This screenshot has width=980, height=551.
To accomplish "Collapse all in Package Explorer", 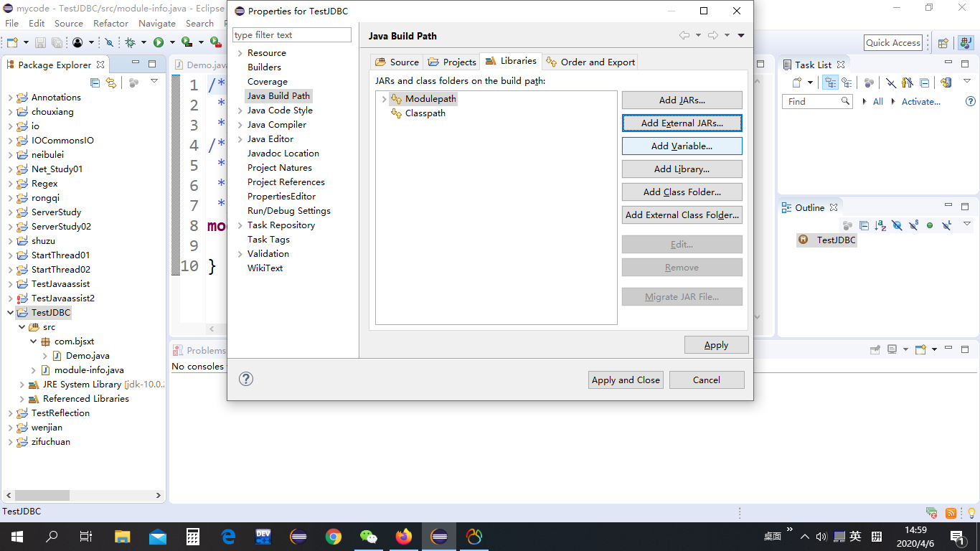I will 95,83.
